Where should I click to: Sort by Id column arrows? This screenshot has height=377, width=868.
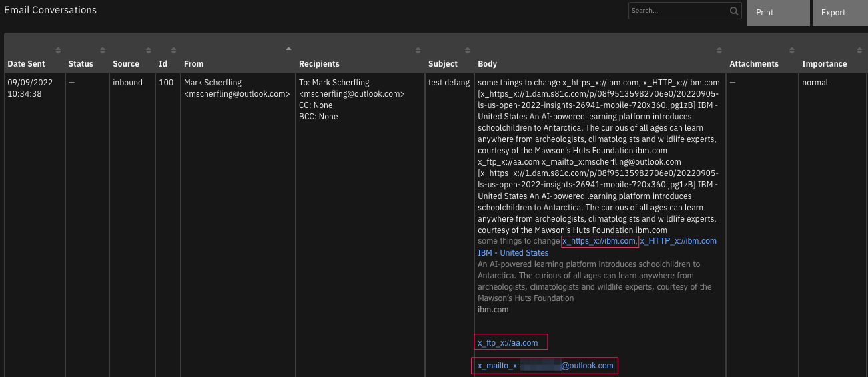tap(174, 51)
